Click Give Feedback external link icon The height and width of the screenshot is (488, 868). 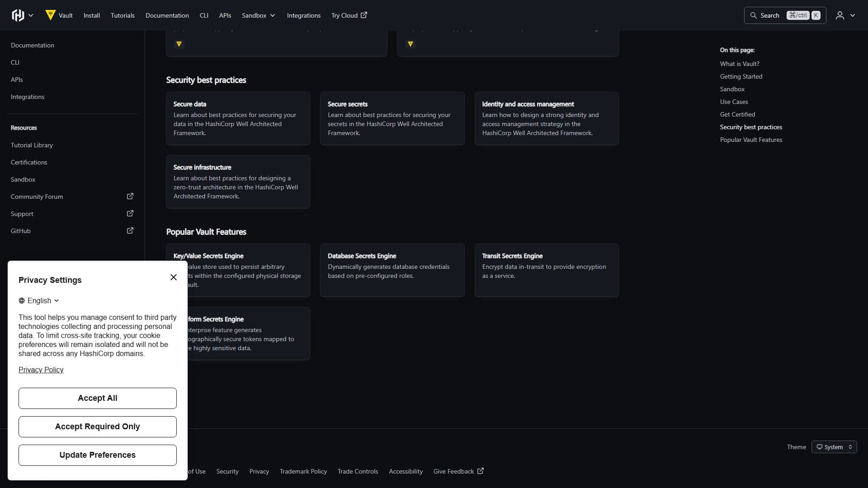coord(481,471)
